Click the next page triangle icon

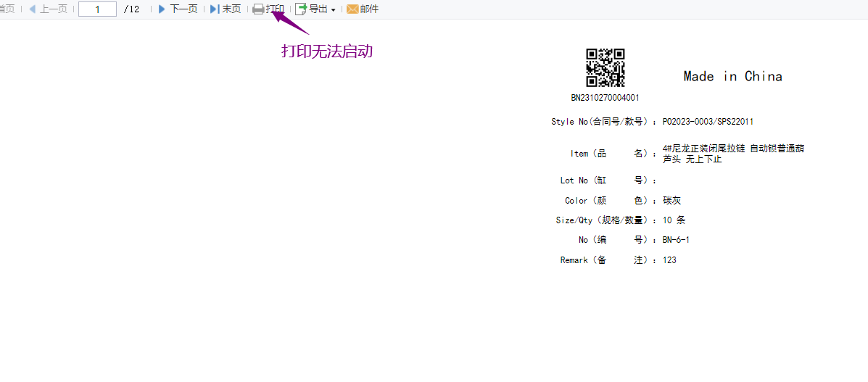162,9
